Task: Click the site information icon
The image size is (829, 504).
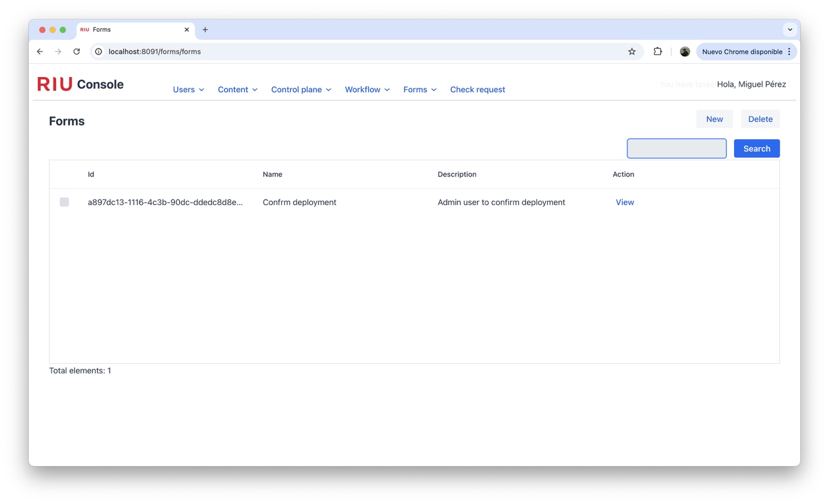Action: click(x=99, y=52)
